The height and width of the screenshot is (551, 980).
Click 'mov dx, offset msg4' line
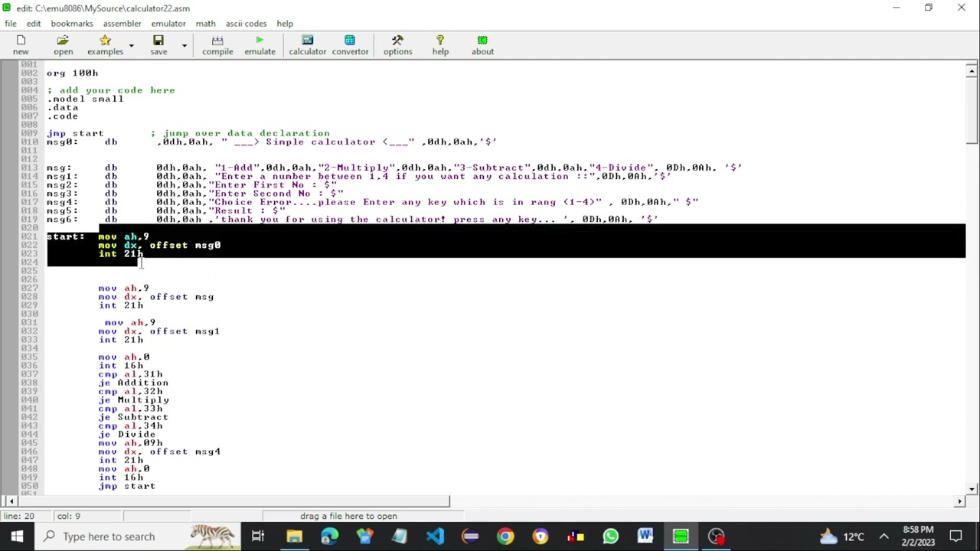tap(159, 452)
